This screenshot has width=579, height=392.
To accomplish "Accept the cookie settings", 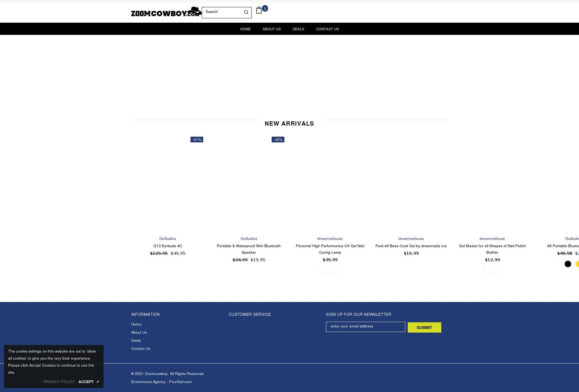I will coord(86,382).
